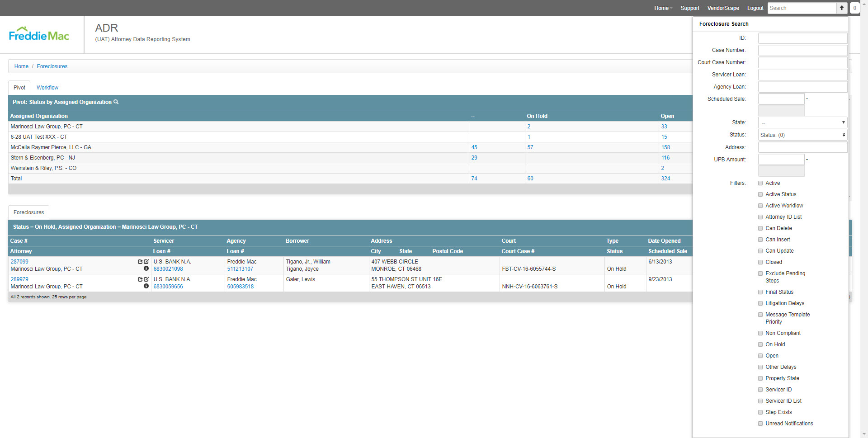Click the edit icon for case 289979

[x=146, y=279]
